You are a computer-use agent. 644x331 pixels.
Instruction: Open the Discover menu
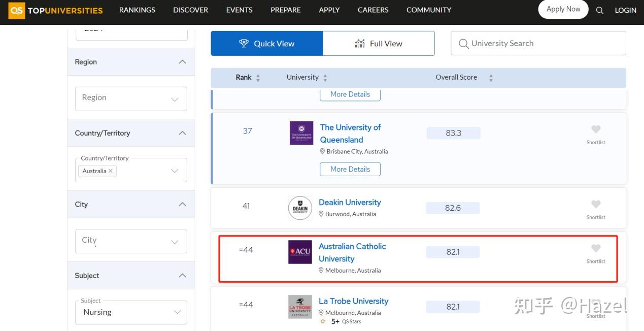point(190,10)
